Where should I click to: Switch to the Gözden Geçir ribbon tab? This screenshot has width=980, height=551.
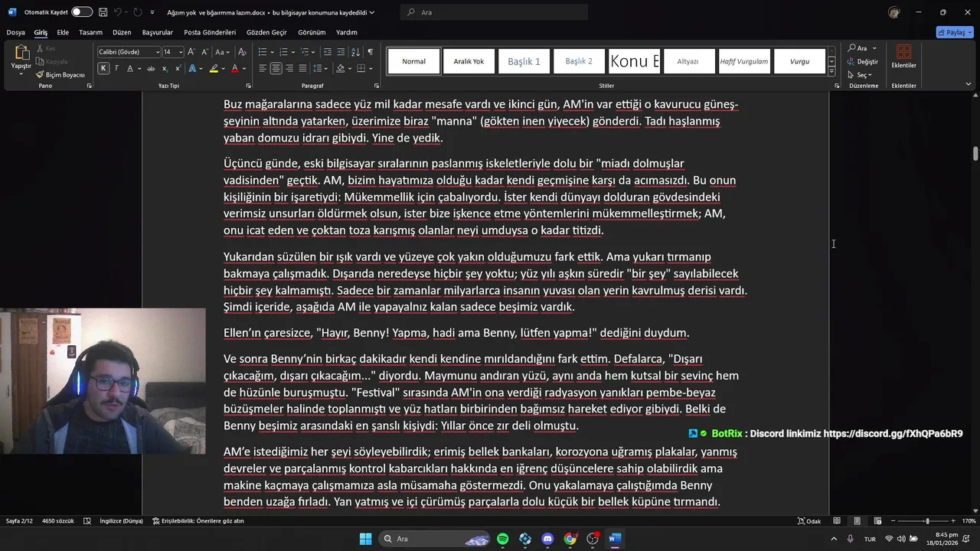pos(266,32)
